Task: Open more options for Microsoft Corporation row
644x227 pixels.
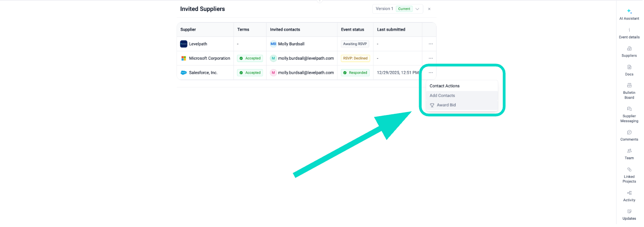Action: tap(430, 58)
